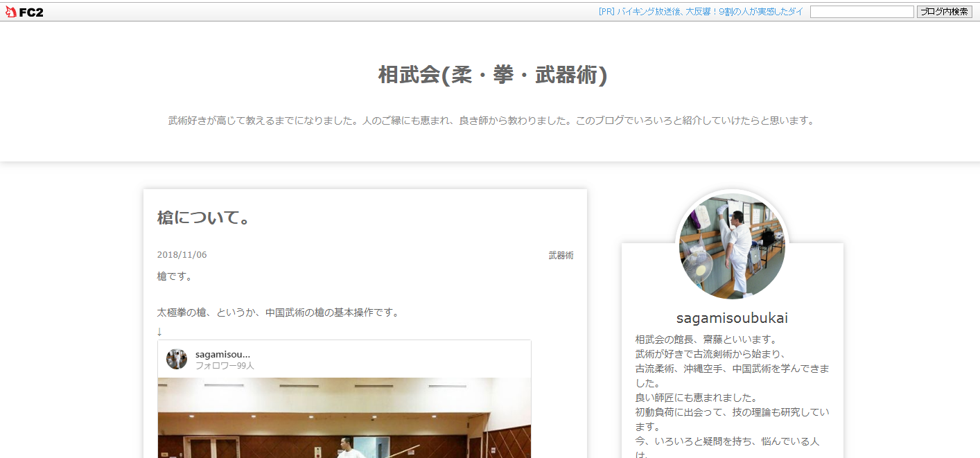Screen dimensions: 980x458
Task: Click the 初動負荷に出会って line in profile
Action: click(732, 412)
